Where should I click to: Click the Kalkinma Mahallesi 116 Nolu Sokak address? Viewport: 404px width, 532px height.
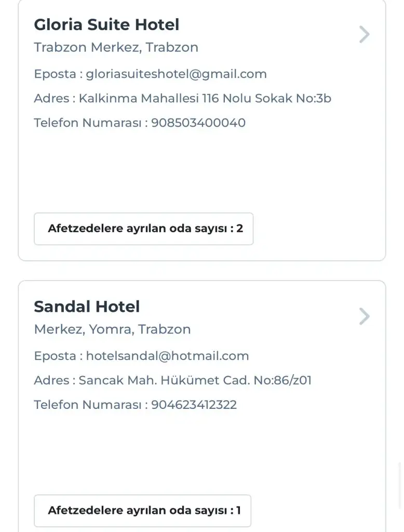205,98
